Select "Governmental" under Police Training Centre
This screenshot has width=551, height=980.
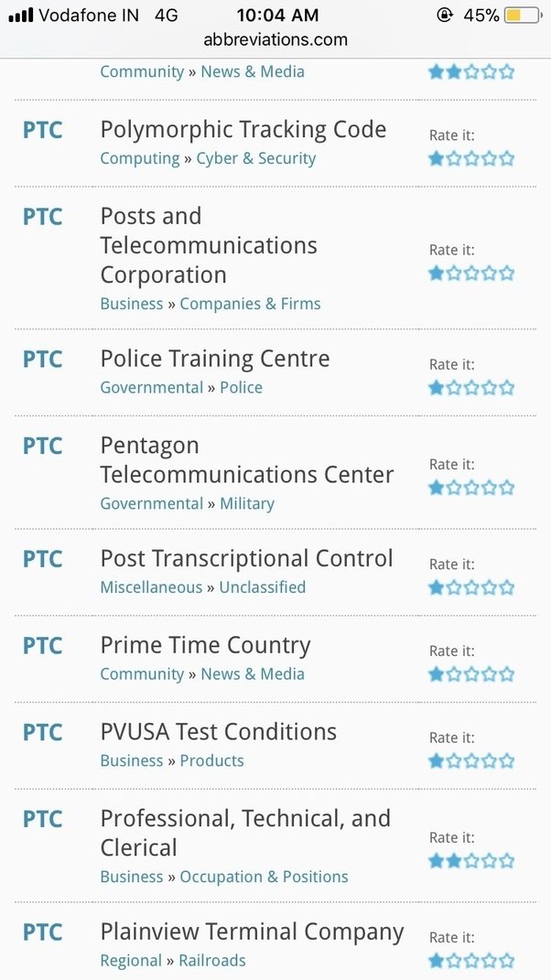click(x=152, y=387)
